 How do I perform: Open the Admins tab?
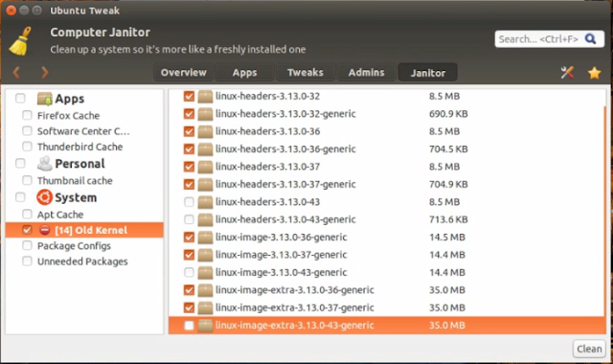coord(366,73)
